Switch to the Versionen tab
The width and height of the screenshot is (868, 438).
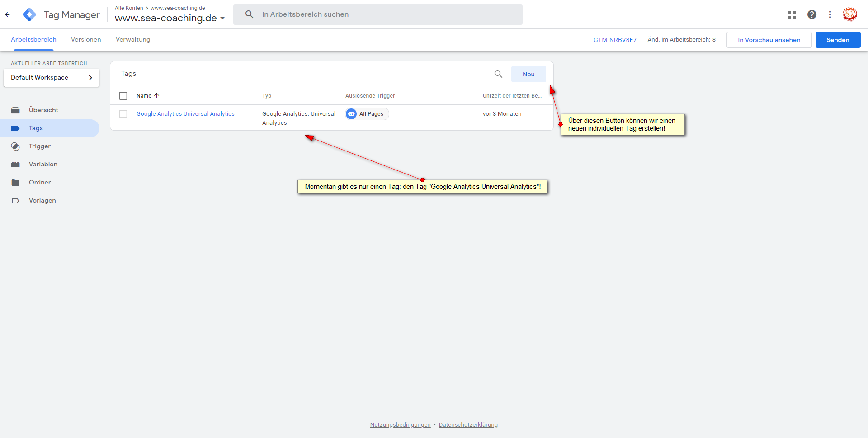86,40
